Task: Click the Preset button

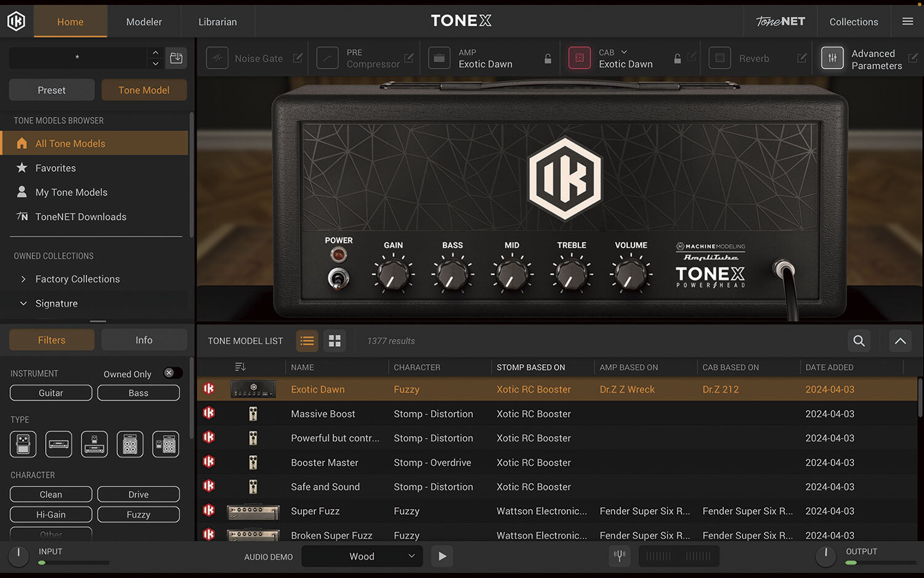Action: tap(52, 90)
